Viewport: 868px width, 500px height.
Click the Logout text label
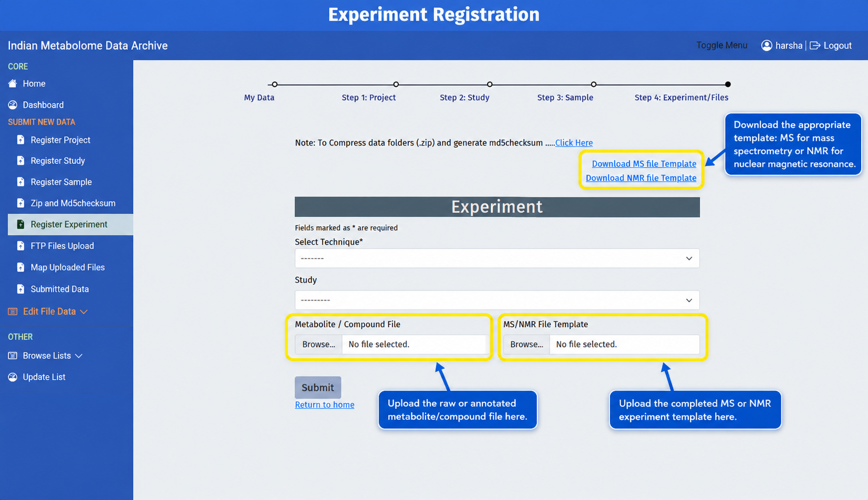pos(838,46)
